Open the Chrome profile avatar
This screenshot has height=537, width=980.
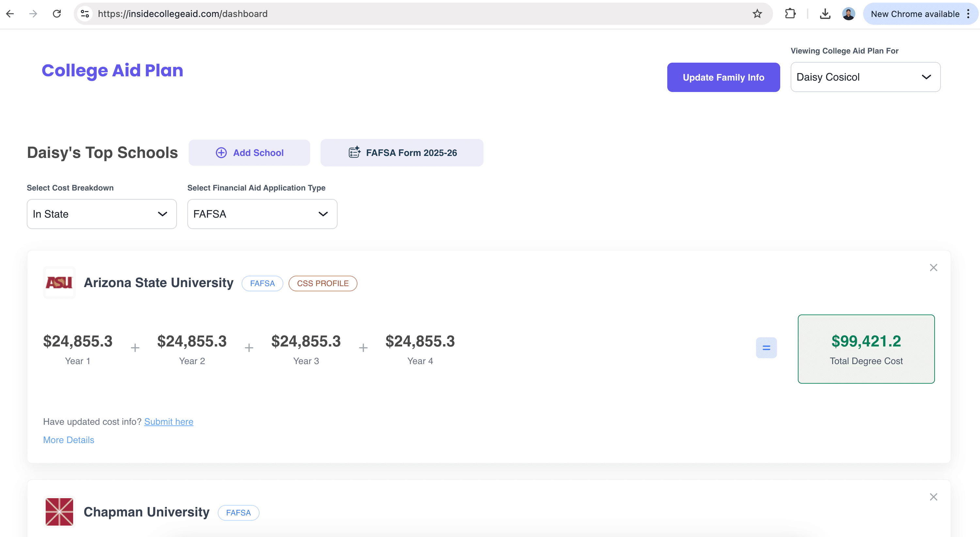click(x=848, y=14)
